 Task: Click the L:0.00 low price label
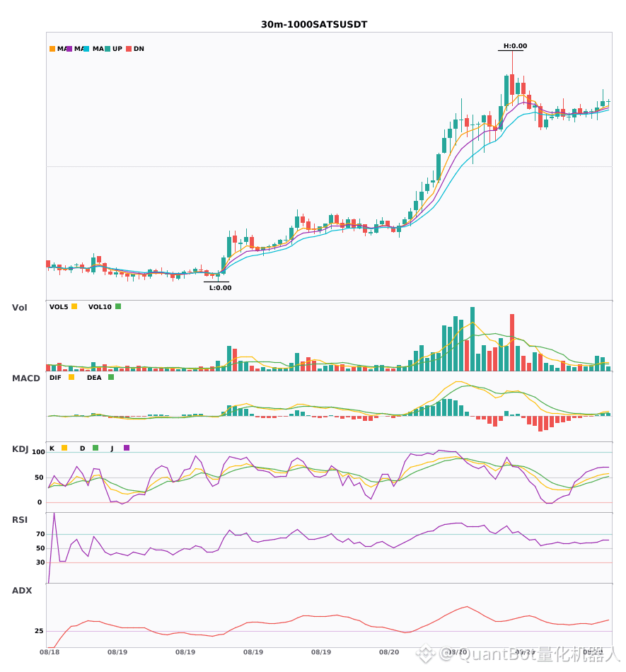click(x=220, y=288)
